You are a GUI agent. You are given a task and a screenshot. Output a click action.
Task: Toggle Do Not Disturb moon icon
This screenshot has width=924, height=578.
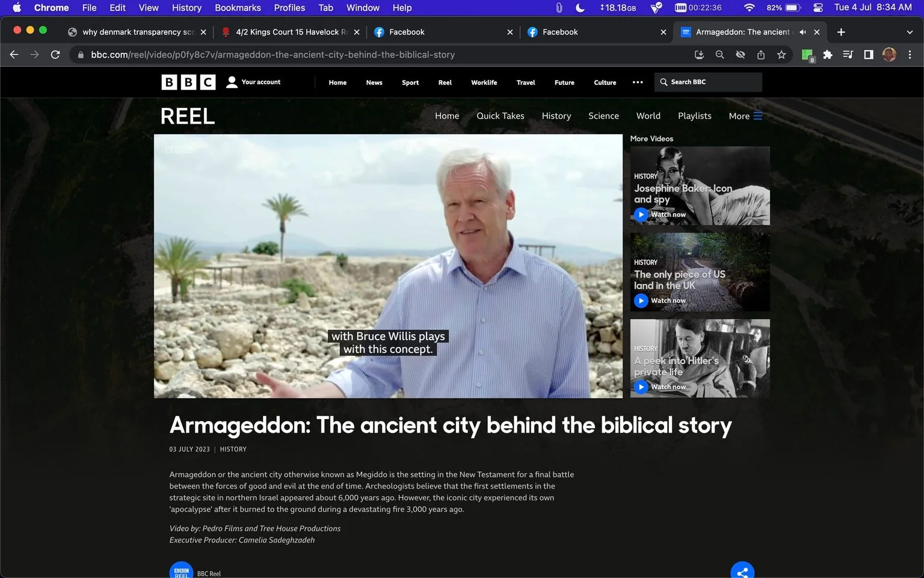click(580, 8)
